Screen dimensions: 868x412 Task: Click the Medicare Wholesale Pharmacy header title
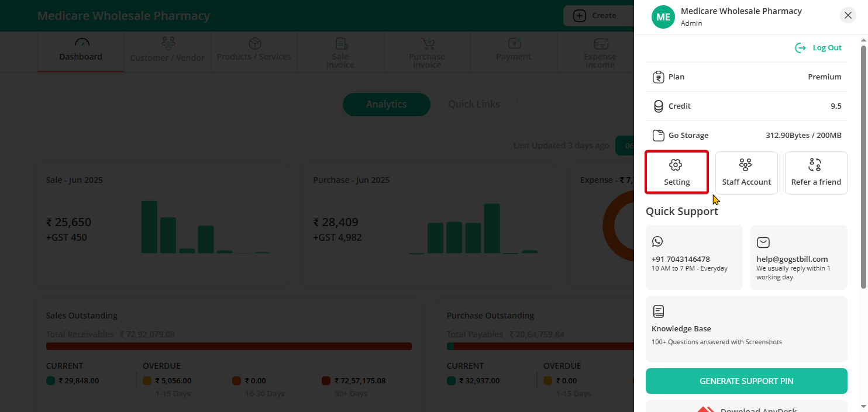pyautogui.click(x=123, y=16)
